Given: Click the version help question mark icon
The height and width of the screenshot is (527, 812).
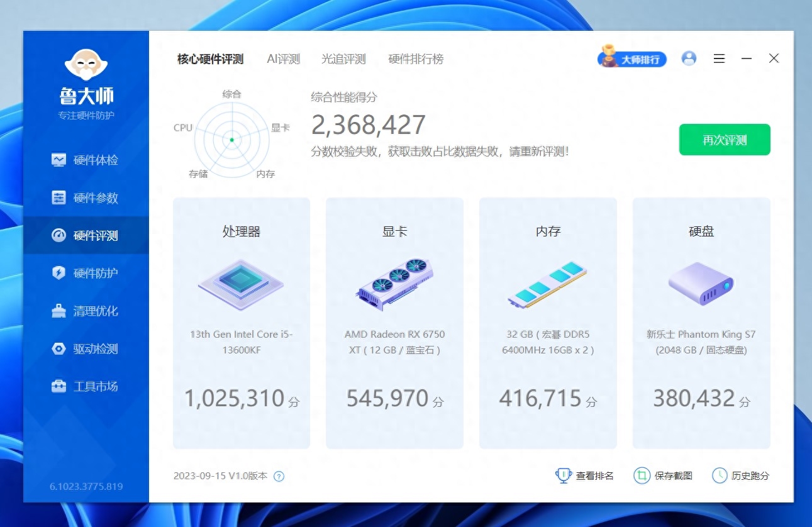Looking at the screenshot, I should (x=279, y=476).
